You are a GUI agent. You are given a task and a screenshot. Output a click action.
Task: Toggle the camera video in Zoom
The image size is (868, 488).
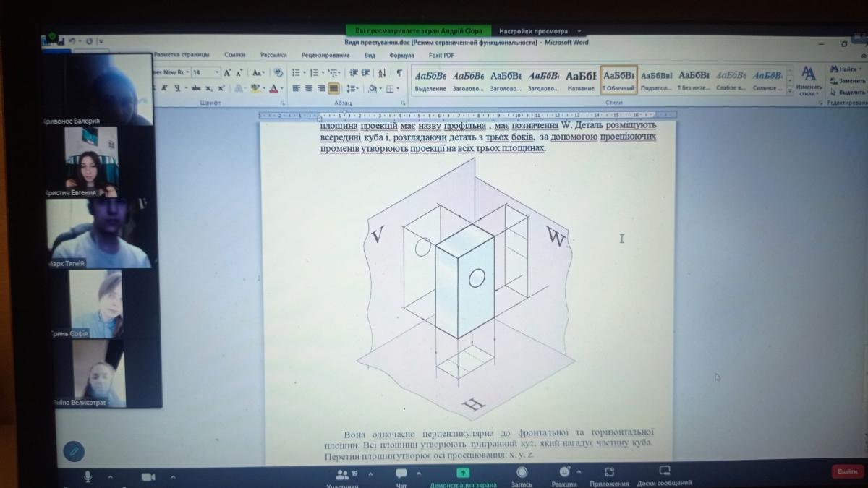tap(148, 476)
